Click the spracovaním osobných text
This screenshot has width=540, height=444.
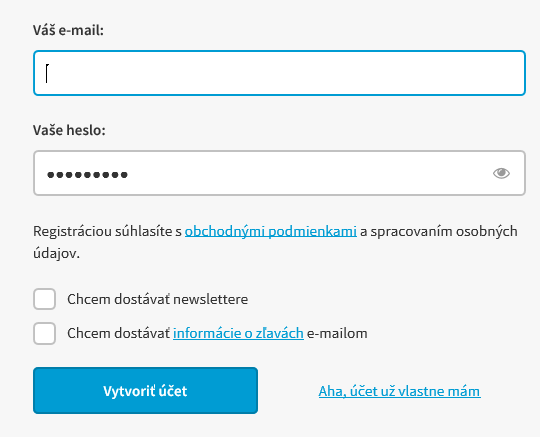click(x=444, y=231)
